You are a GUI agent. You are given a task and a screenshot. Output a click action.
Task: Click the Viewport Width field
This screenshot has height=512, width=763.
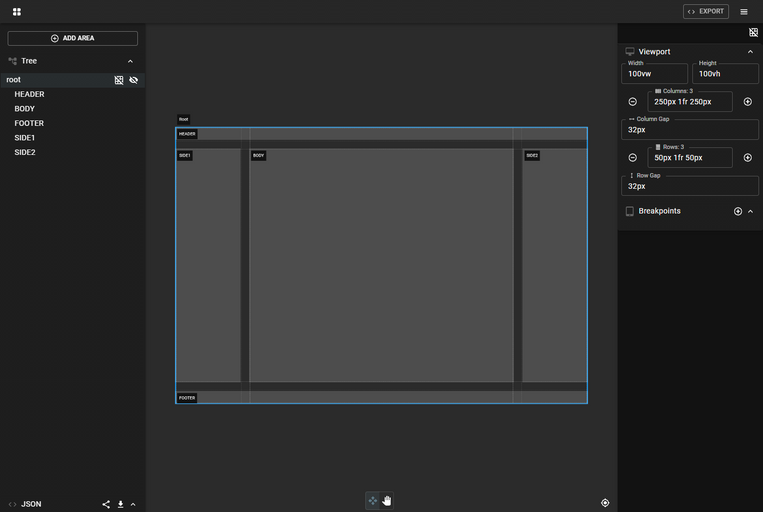pos(654,73)
